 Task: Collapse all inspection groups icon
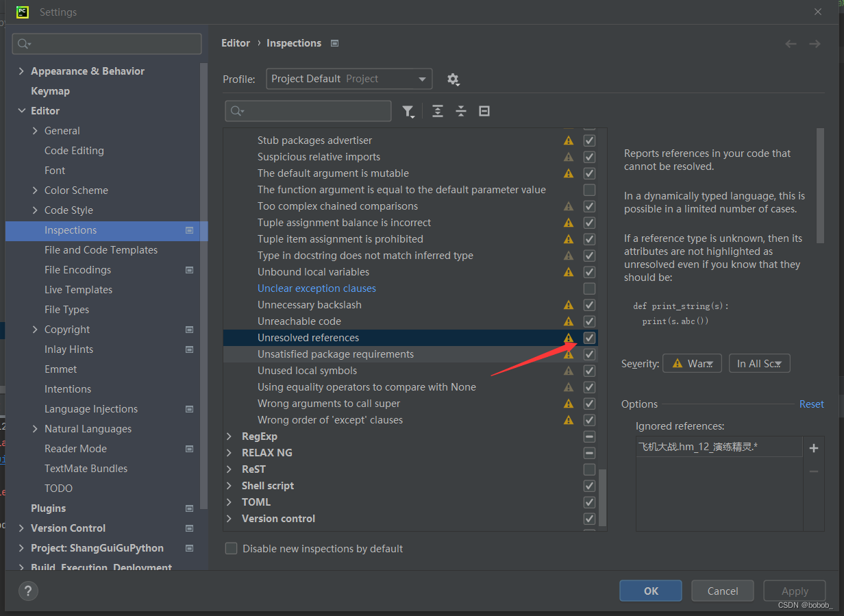[461, 111]
